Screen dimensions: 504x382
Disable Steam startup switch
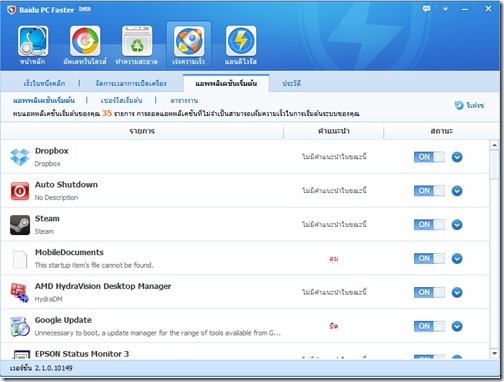[x=429, y=225]
